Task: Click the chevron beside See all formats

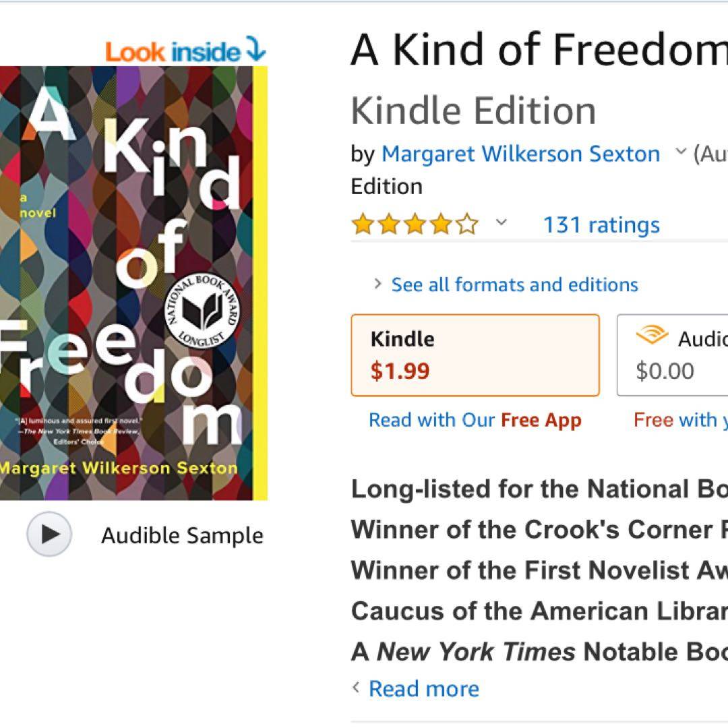Action: click(378, 284)
